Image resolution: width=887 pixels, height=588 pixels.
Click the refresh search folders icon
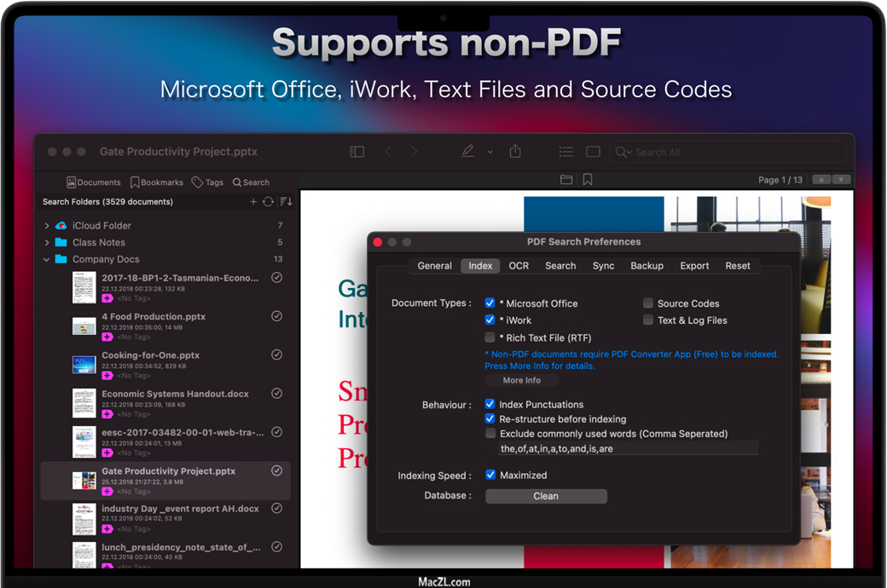coord(268,202)
